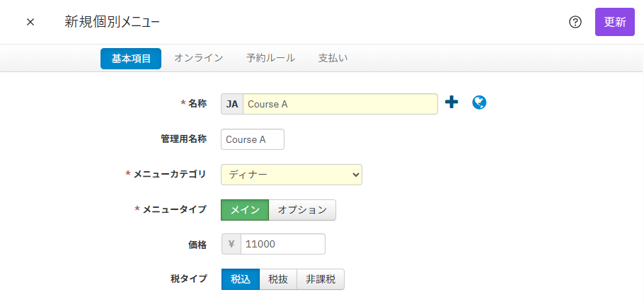Click the JA language prefix on the name field
The height and width of the screenshot is (304, 644).
click(x=232, y=104)
